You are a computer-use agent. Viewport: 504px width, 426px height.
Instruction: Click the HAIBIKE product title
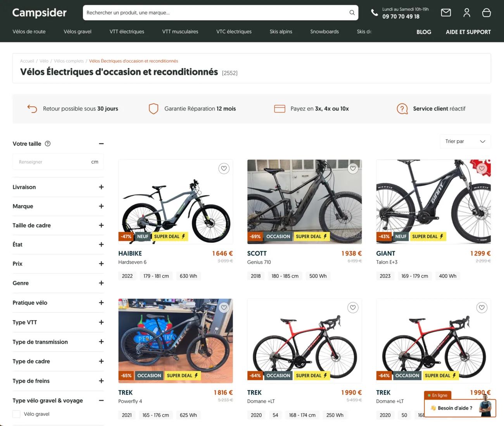coord(130,253)
